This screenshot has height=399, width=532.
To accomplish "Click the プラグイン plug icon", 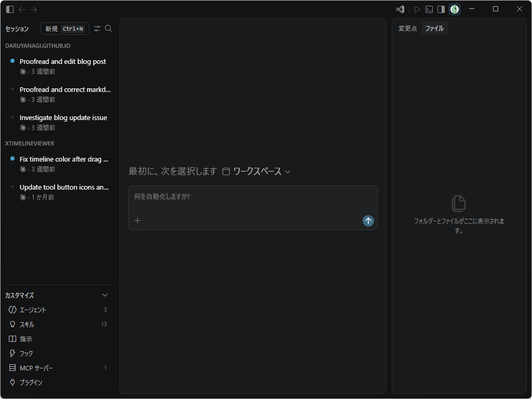I will pos(12,382).
